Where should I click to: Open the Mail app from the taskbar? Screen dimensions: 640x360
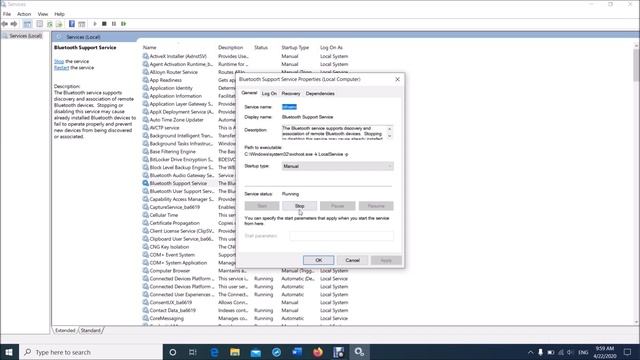tap(256, 352)
